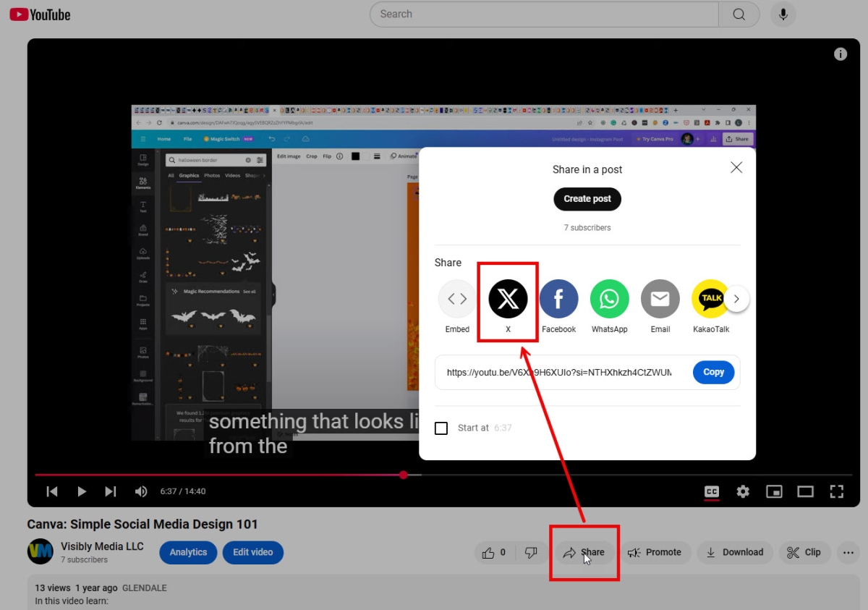Click the Promote button
This screenshot has height=610, width=868.
click(655, 552)
